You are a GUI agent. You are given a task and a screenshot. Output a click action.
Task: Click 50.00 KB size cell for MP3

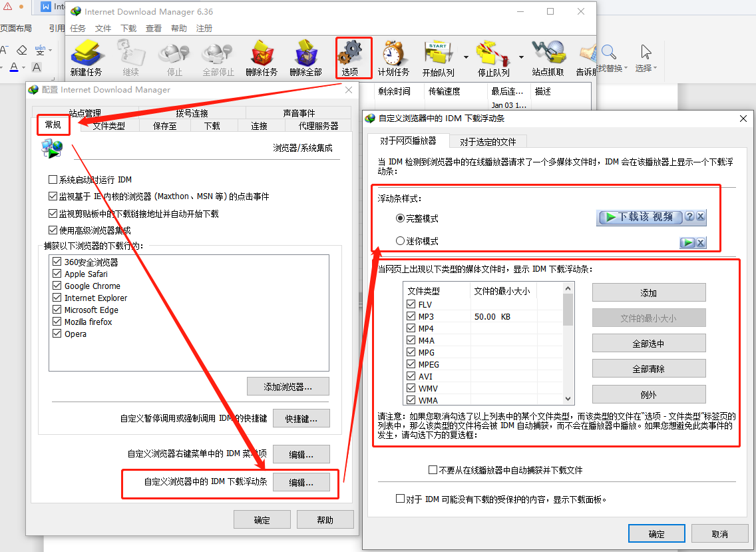[x=503, y=316]
